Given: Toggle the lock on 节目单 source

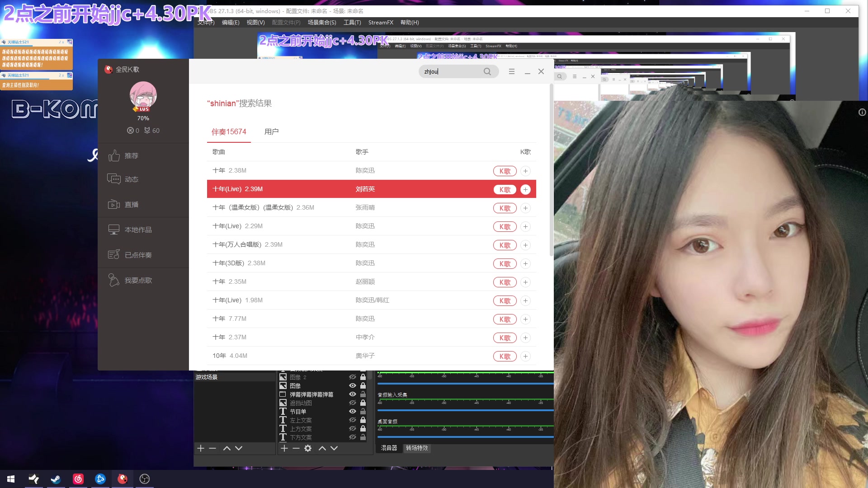Looking at the screenshot, I should click(363, 411).
